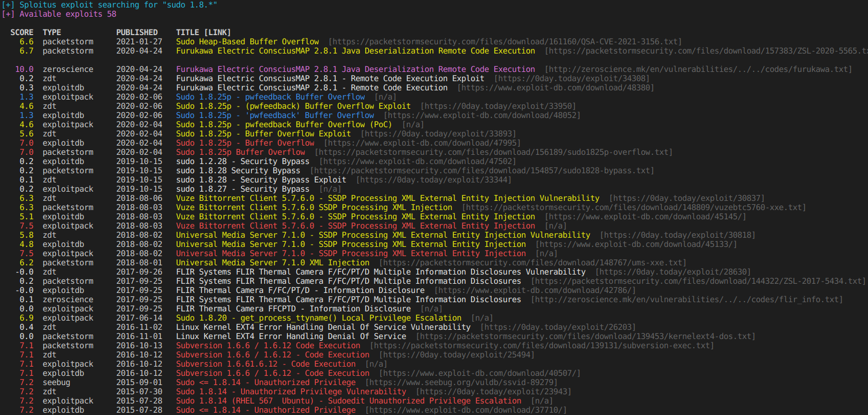Click title 'sudo 1.8.27 - Security Bypass'
Viewport: 868px width, 415px height.
243,189
